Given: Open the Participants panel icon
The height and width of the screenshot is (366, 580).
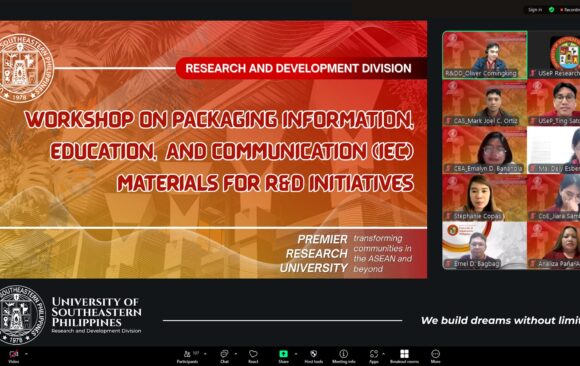Looking at the screenshot, I should pos(187,354).
